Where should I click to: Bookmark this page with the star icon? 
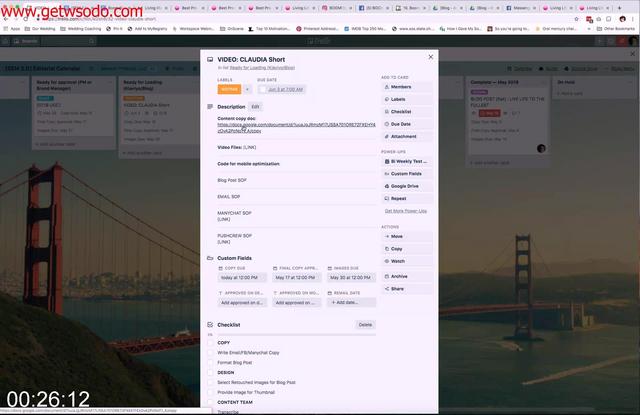(x=576, y=19)
